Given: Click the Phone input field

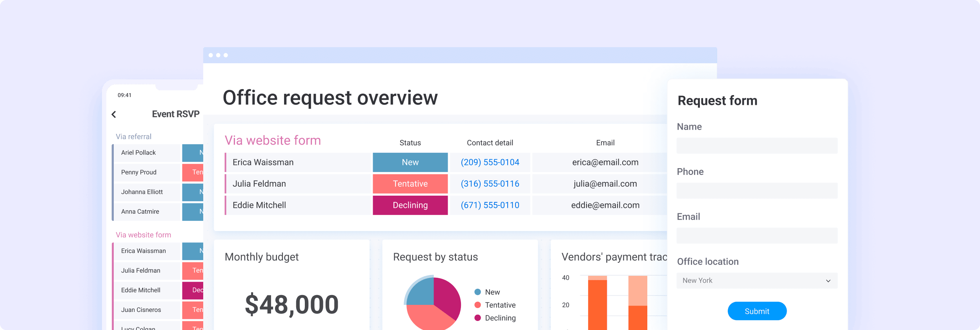Looking at the screenshot, I should click(x=757, y=191).
